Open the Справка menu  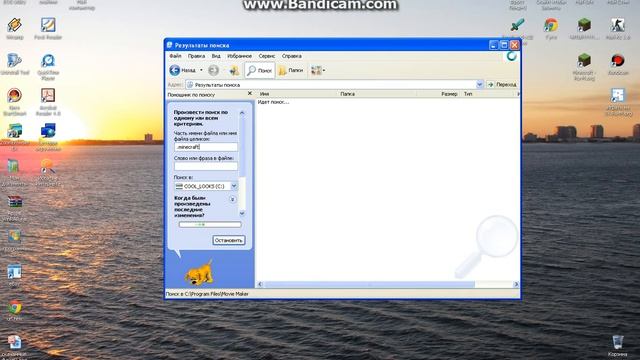[291, 56]
